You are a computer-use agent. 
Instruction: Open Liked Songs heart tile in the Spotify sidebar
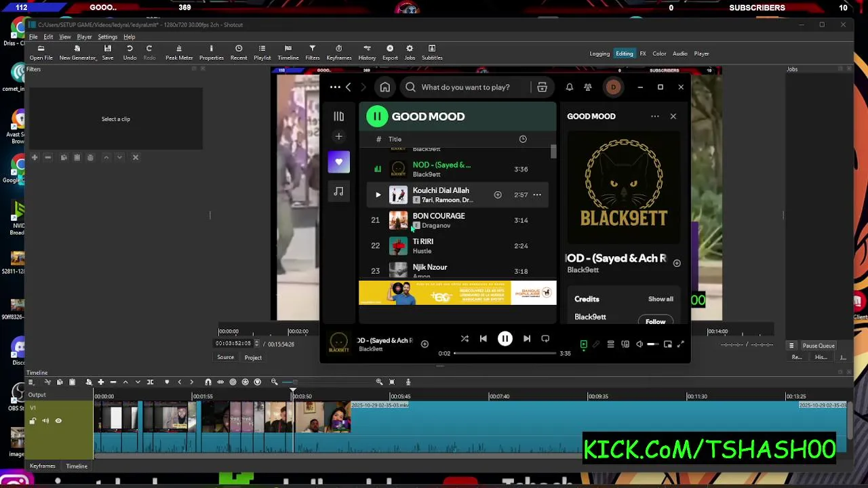point(338,162)
